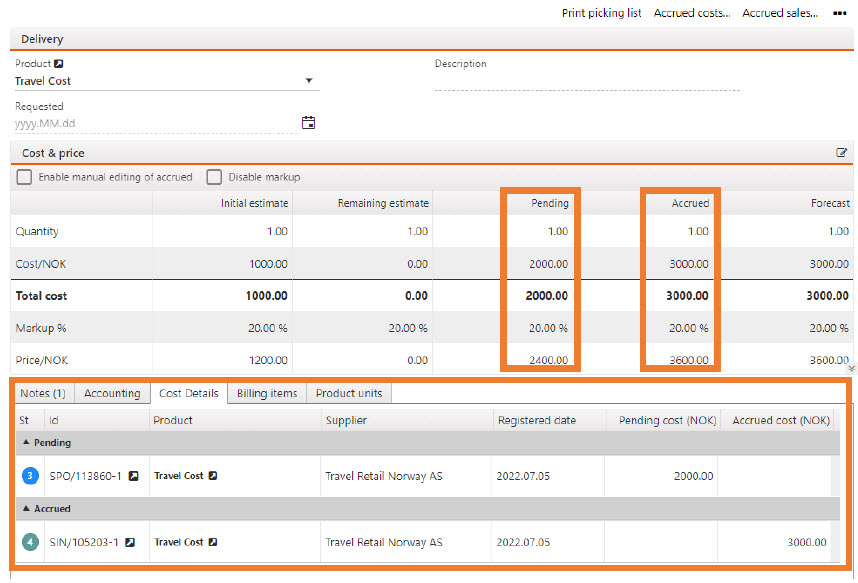The height and width of the screenshot is (583, 858).
Task: Open the Travel Cost product dropdown
Action: 308,81
